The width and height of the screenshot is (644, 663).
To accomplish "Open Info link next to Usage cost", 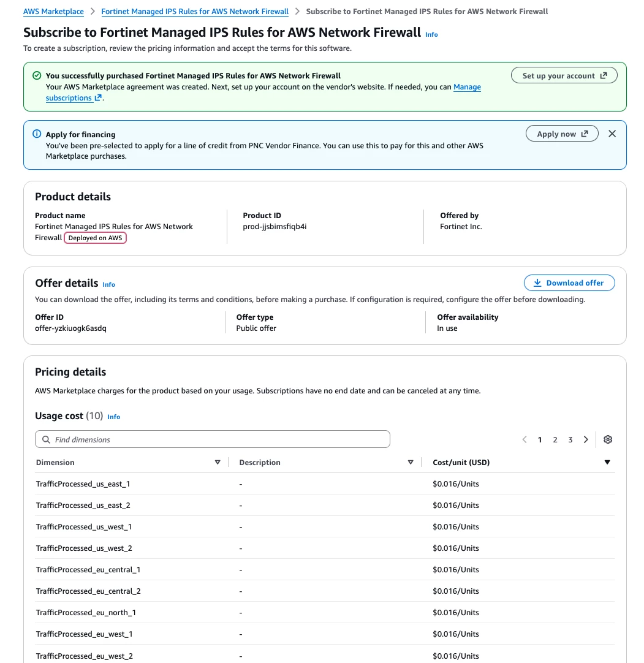I will pos(114,417).
